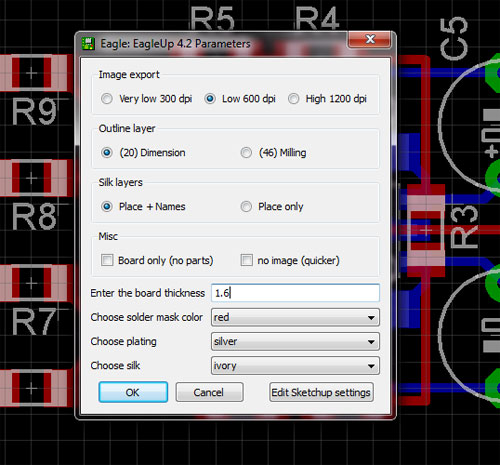
Task: Open the solder mask color dropdown
Action: 295,317
